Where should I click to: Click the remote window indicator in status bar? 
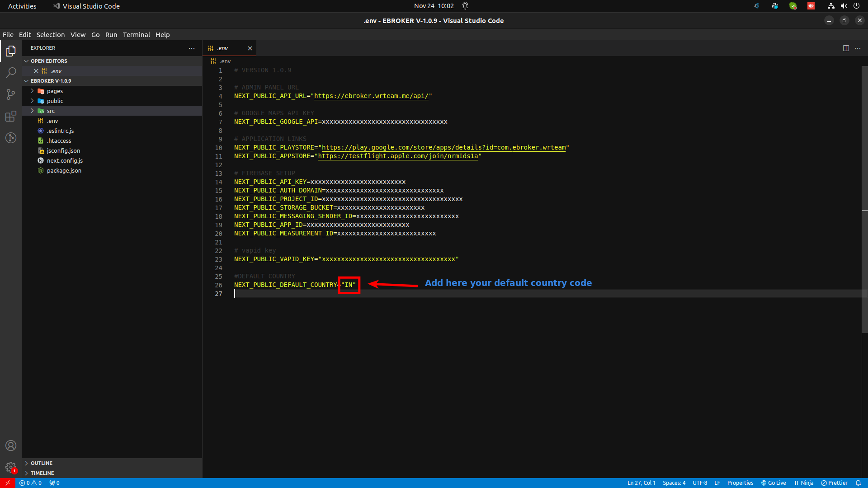[8, 483]
